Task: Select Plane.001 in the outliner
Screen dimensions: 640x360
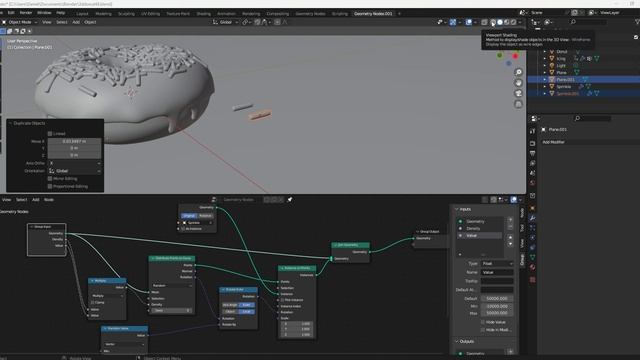Action: coord(565,80)
